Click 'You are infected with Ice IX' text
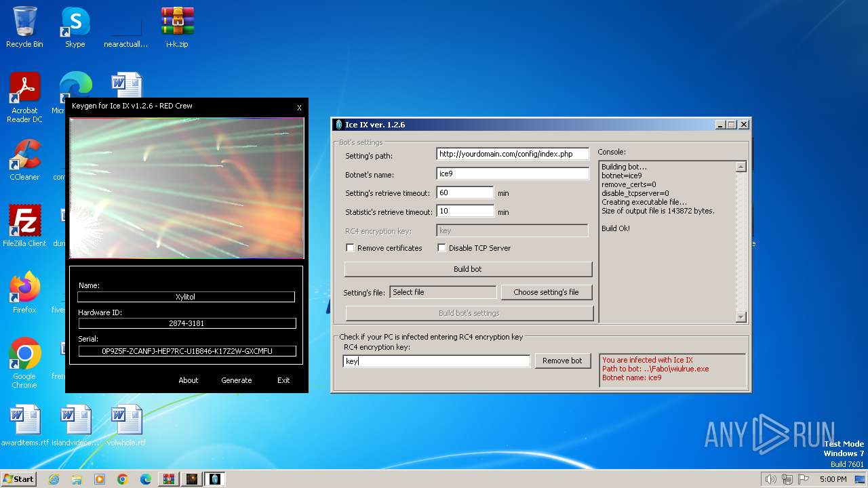 648,360
